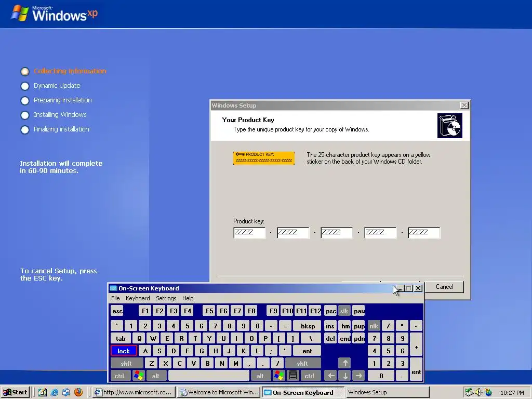Click the left ctrl key
Viewport: 532px width, 399px height.
tap(119, 376)
